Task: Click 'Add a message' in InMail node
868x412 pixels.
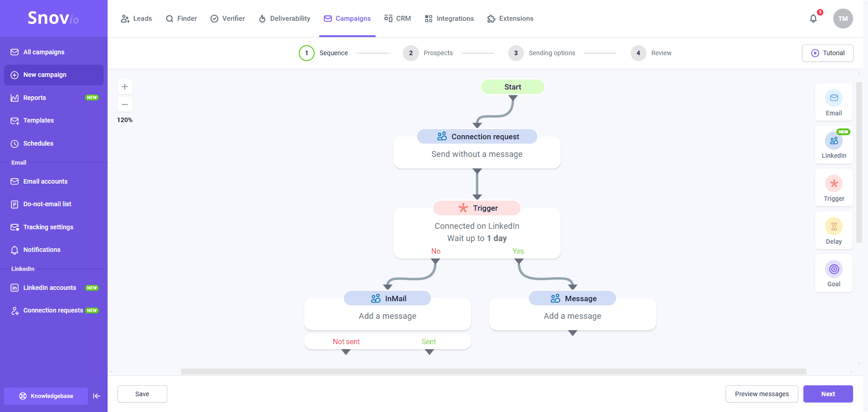Action: (387, 316)
